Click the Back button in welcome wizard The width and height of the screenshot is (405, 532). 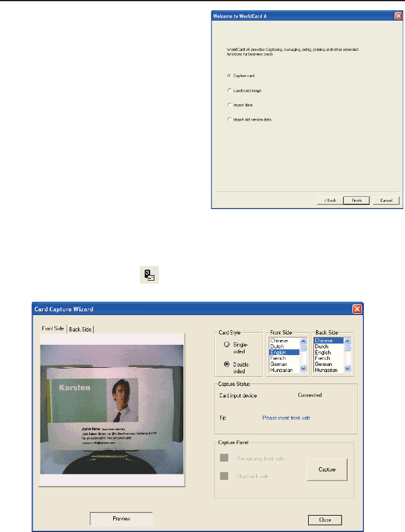330,201
